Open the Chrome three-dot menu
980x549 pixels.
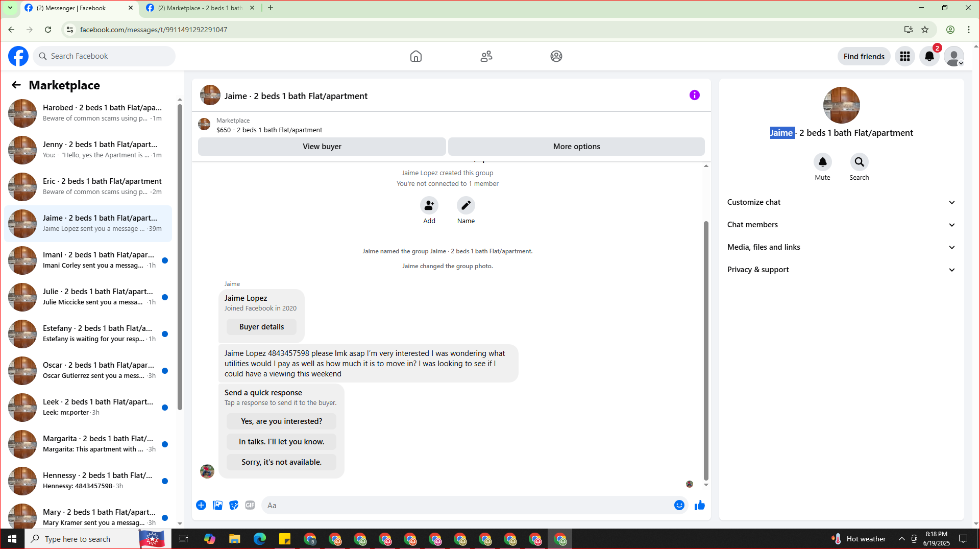(x=969, y=30)
